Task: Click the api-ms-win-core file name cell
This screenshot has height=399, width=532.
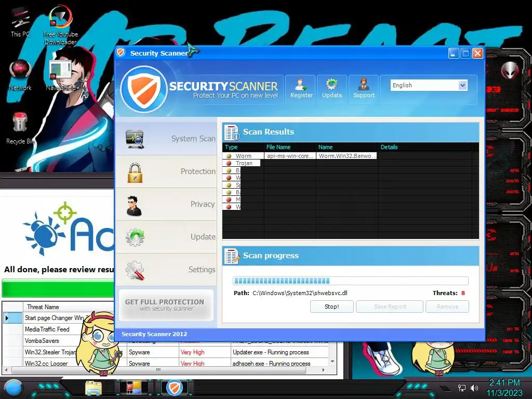Action: coord(290,156)
